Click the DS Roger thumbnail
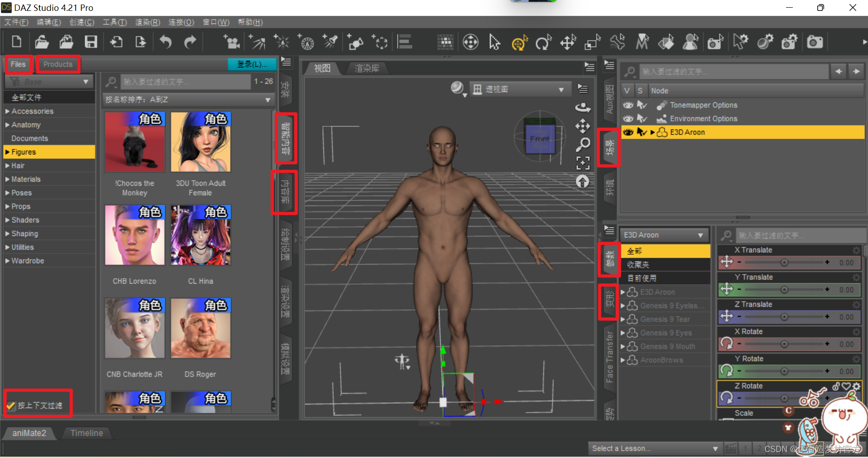 click(x=201, y=328)
